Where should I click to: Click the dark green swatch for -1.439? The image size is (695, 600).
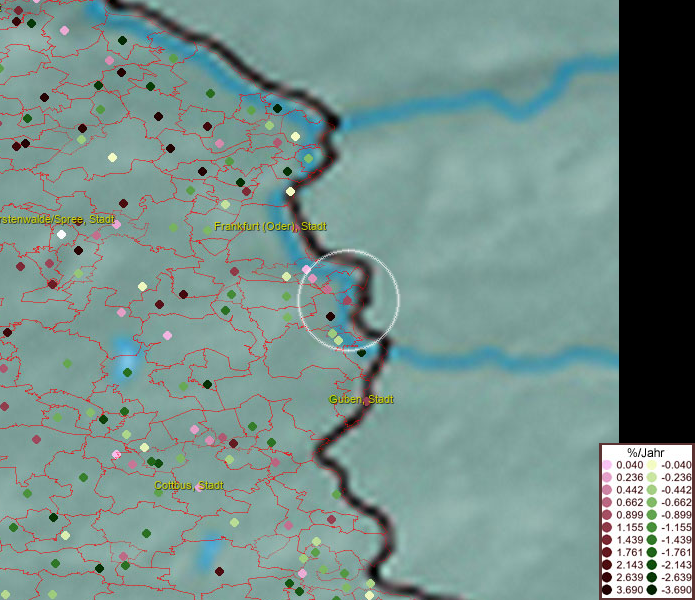[x=652, y=540]
